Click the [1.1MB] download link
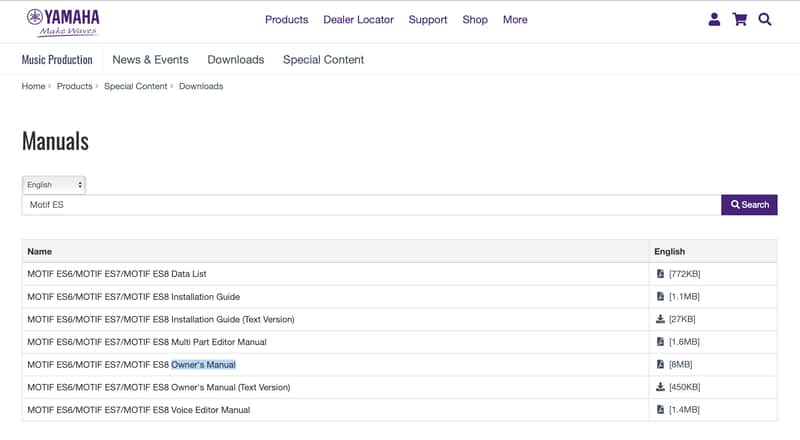 coord(684,296)
